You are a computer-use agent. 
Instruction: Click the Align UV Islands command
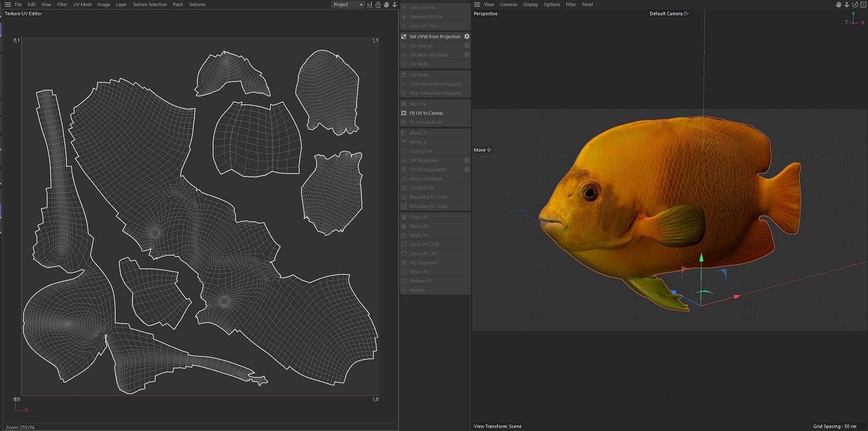[x=435, y=179]
